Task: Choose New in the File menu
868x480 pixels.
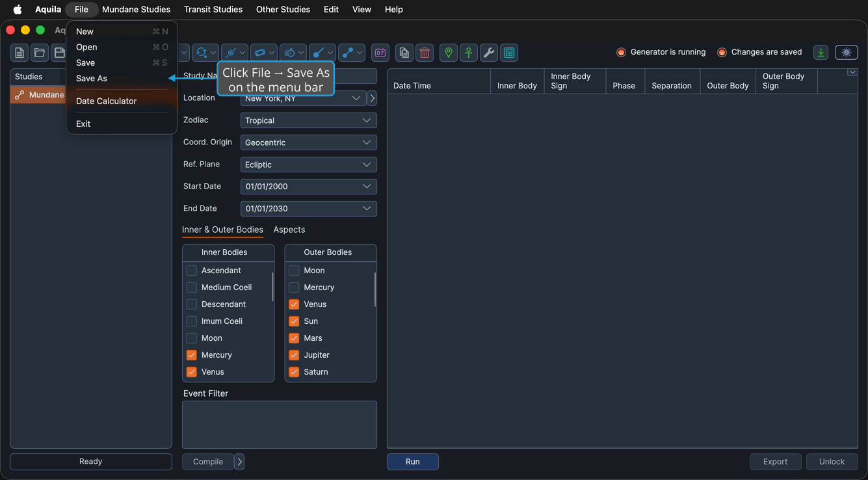Action: click(x=122, y=31)
